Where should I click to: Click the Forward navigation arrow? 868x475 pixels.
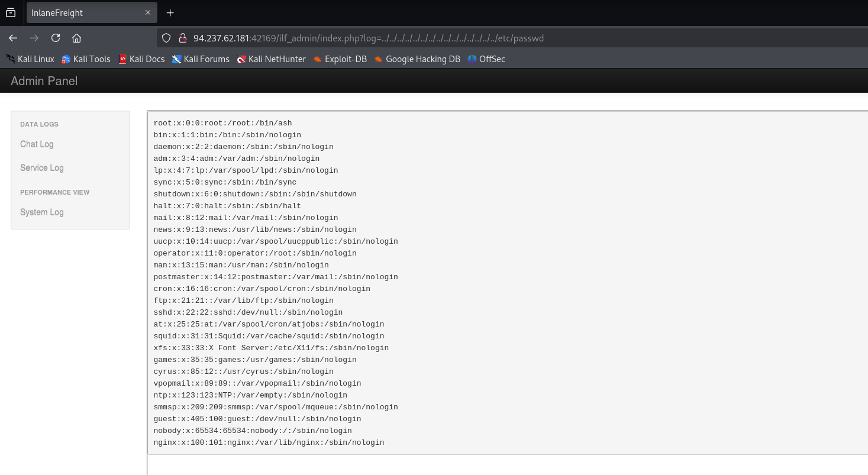[34, 38]
